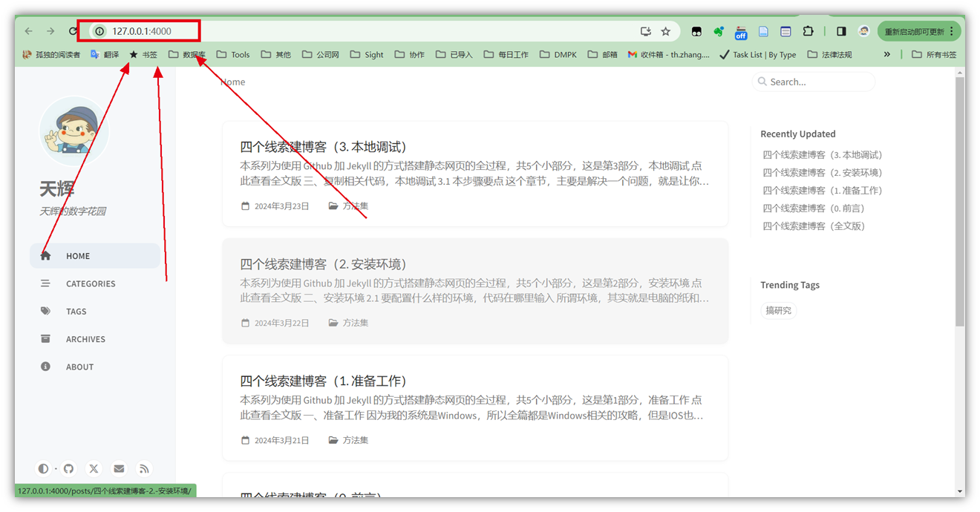This screenshot has width=980, height=512.
Task: Expand the Sight bookmark folder
Action: pos(367,54)
